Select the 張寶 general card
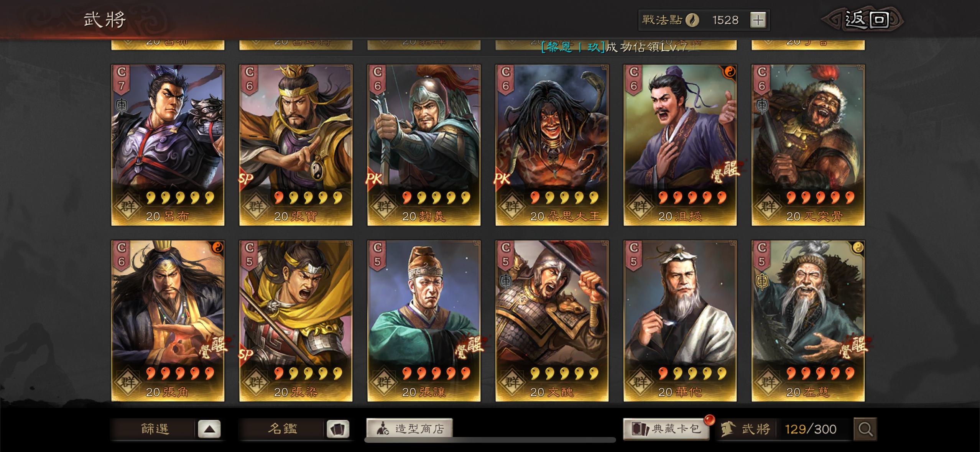The width and height of the screenshot is (980, 452). 296,145
